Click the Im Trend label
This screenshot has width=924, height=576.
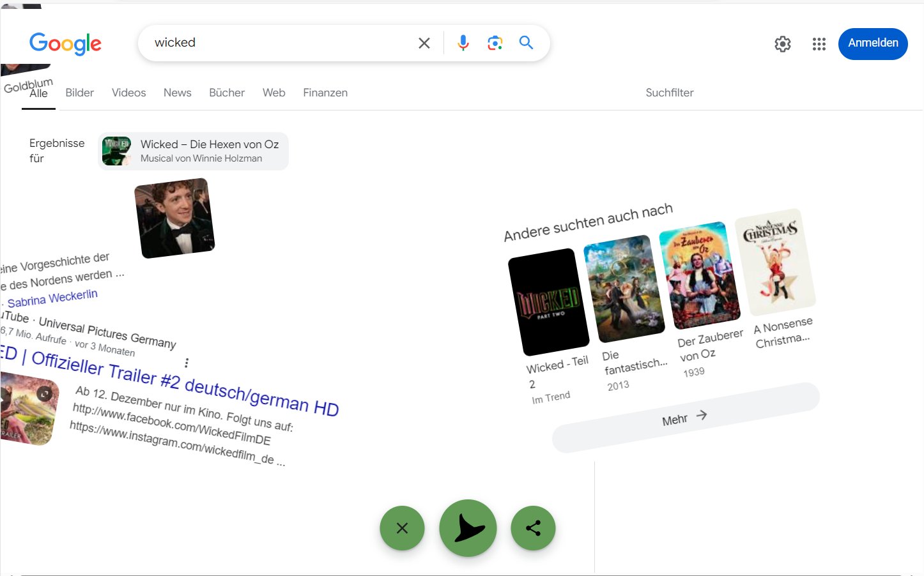click(x=551, y=397)
